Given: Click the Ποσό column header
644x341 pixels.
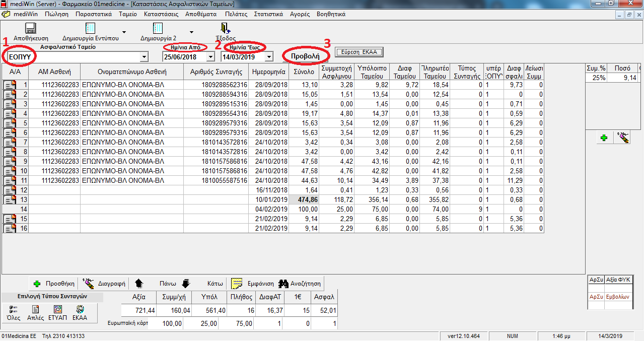Looking at the screenshot, I should (x=622, y=69).
